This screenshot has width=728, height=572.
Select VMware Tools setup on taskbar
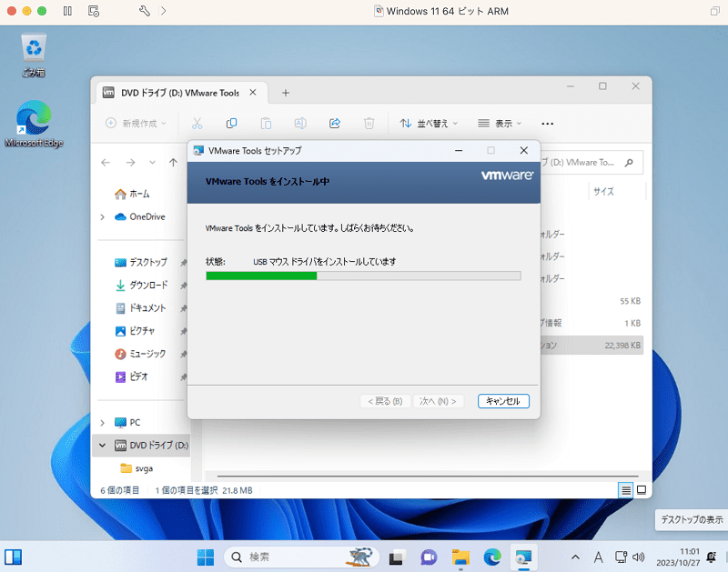point(524,557)
